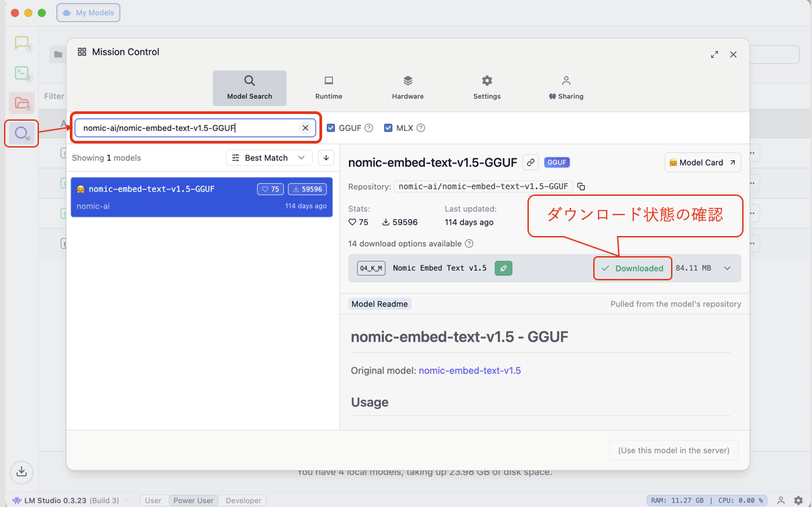Copy the repository name with copy icon
The image size is (812, 507).
(x=581, y=186)
